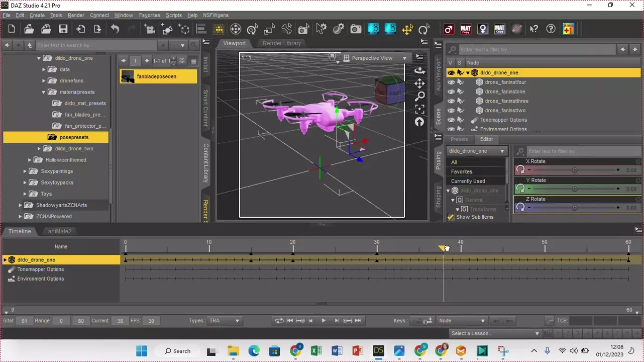The image size is (644, 362).
Task: Open the Render menu
Action: click(x=76, y=16)
